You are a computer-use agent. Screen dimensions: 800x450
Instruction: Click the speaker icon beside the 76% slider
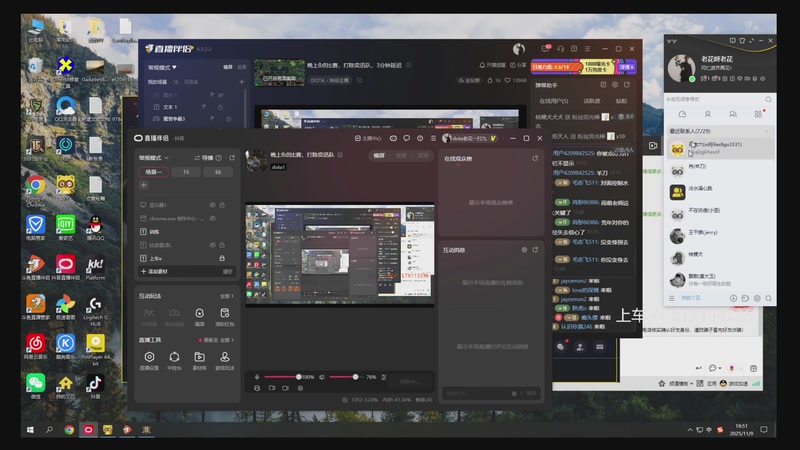[x=322, y=377]
